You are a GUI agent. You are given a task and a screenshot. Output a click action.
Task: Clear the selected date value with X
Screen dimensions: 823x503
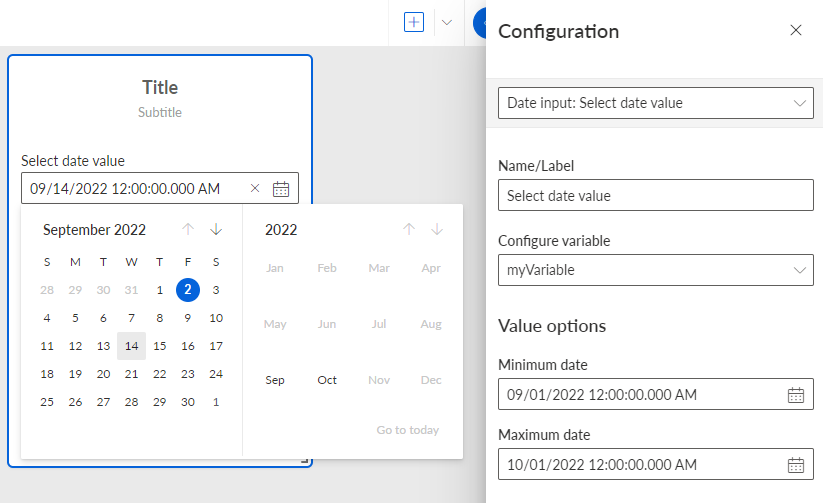[255, 188]
